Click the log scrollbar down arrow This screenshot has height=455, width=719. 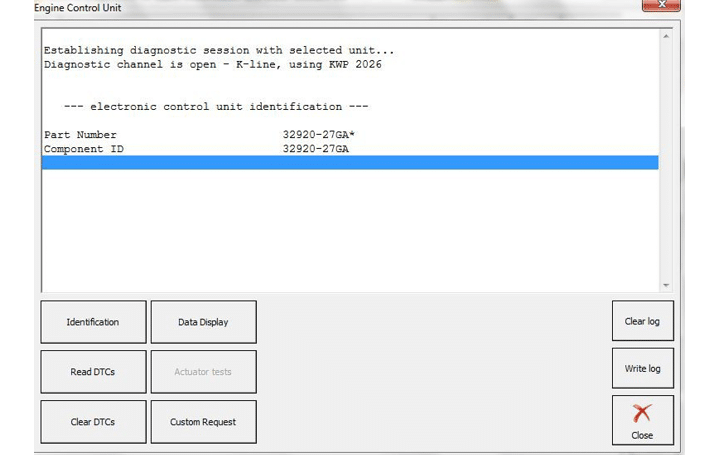[x=666, y=285]
